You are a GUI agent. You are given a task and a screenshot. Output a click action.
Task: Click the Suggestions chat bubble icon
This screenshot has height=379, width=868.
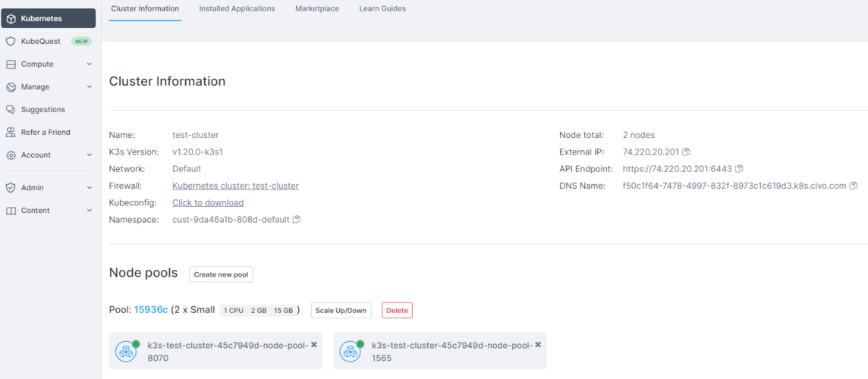11,110
